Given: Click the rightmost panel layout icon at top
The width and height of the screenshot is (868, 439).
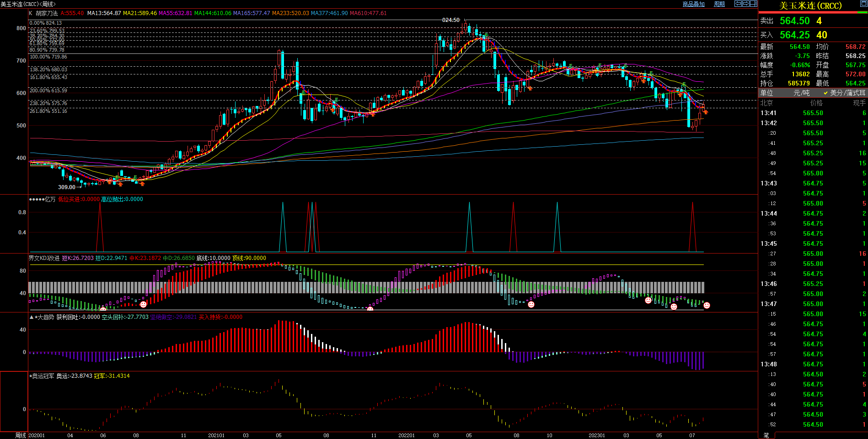Looking at the screenshot, I should [x=754, y=4].
